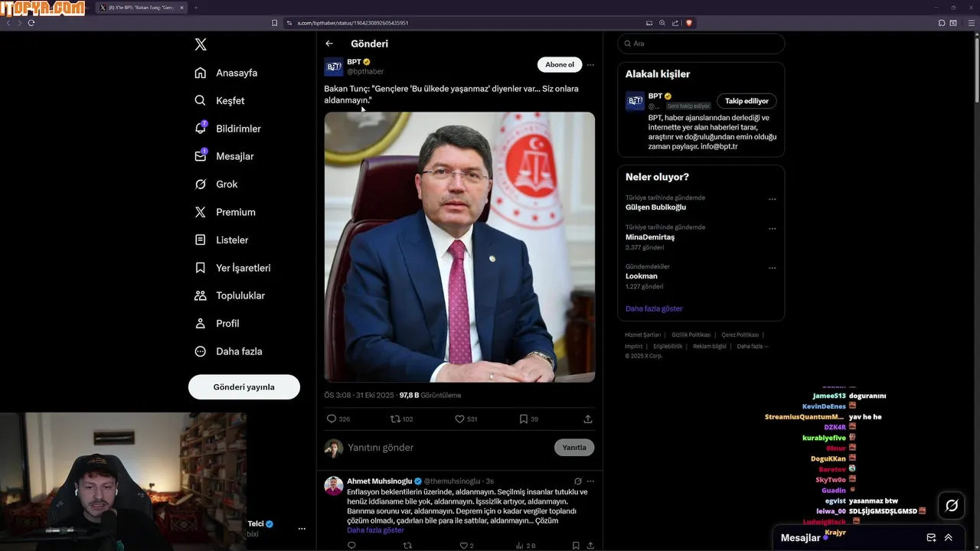Click Daha fazla göster under Neler oluyor

(654, 308)
